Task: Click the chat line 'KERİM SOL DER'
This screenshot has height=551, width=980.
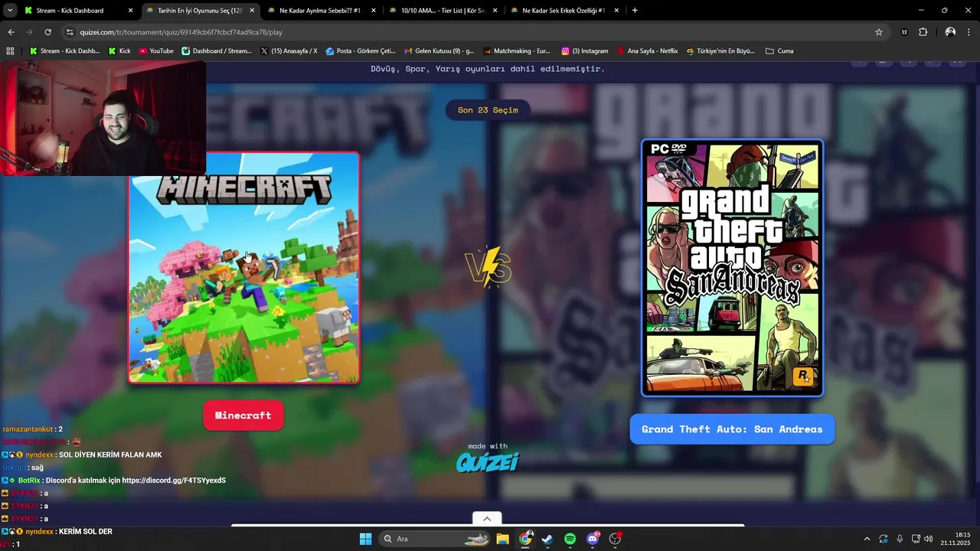Action: tap(86, 531)
